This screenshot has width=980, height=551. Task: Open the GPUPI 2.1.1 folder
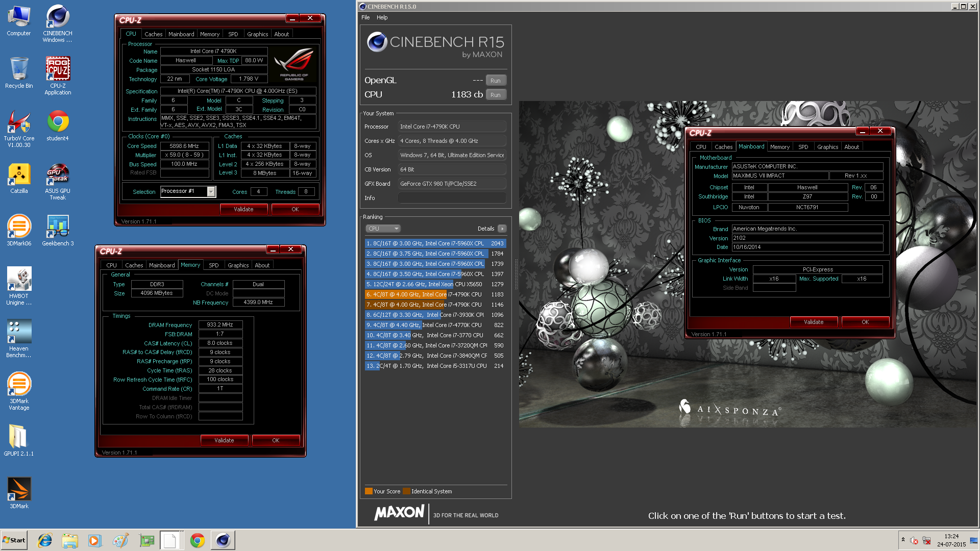point(19,440)
